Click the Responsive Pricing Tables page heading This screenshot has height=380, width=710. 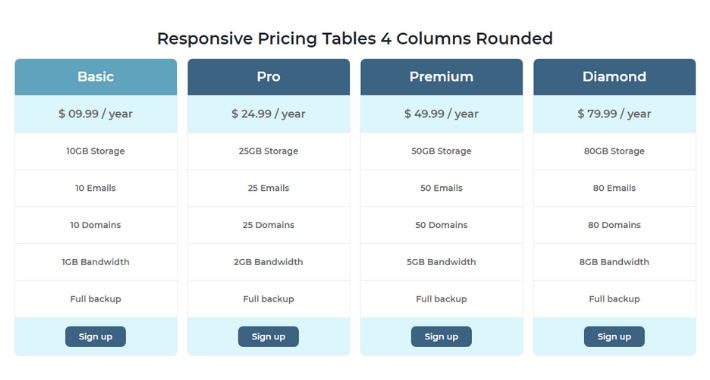[x=355, y=38]
